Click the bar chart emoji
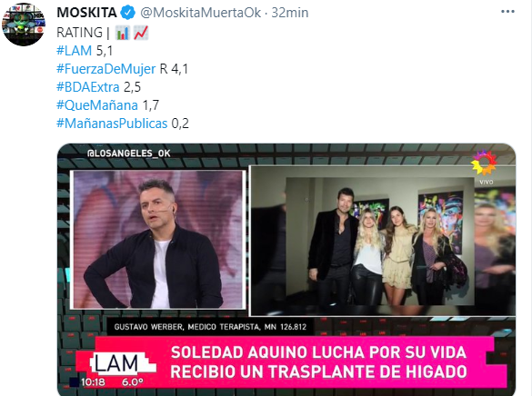Viewport: 532px width, 396px height. pyautogui.click(x=123, y=33)
